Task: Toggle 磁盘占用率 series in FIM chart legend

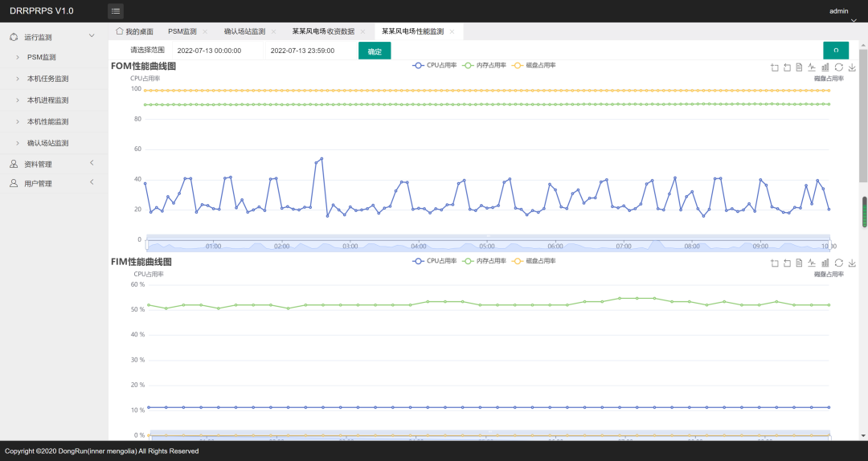Action: (533, 261)
